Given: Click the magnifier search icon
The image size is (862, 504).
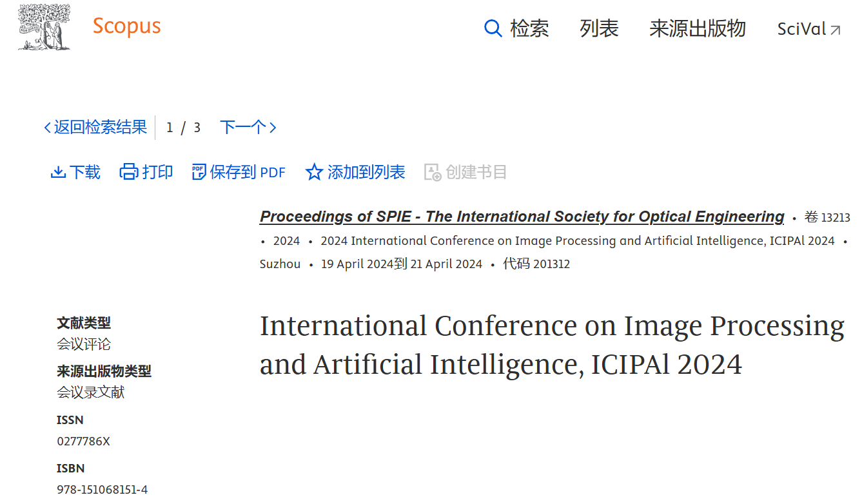Looking at the screenshot, I should pyautogui.click(x=493, y=28).
